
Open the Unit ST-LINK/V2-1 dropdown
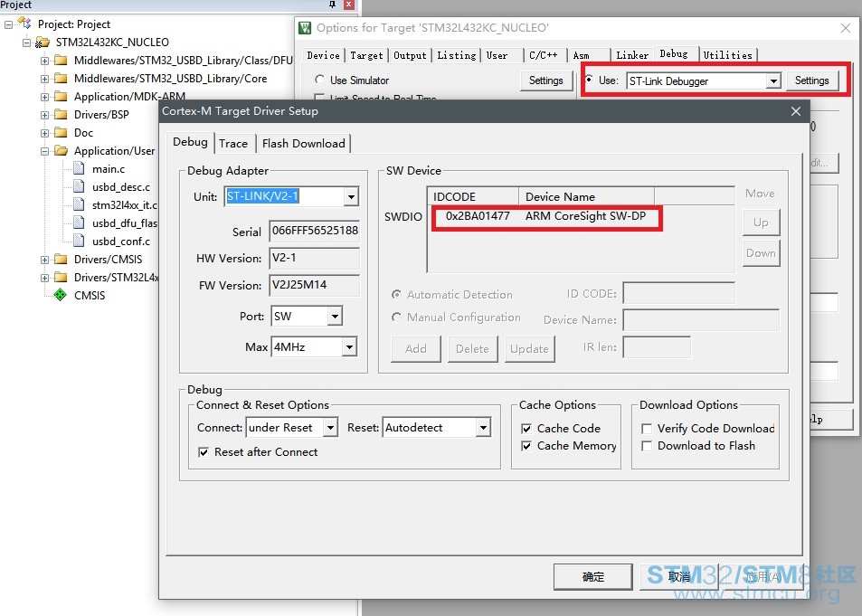(x=351, y=196)
